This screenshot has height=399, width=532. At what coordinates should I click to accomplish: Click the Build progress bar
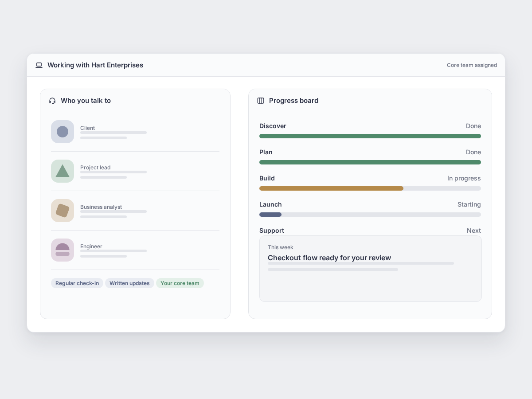370,188
